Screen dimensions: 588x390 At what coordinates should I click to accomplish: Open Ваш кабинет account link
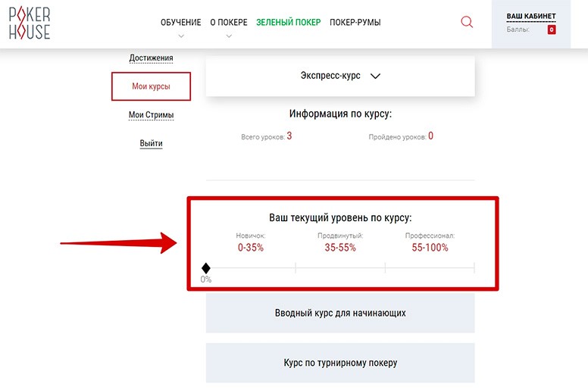click(530, 16)
